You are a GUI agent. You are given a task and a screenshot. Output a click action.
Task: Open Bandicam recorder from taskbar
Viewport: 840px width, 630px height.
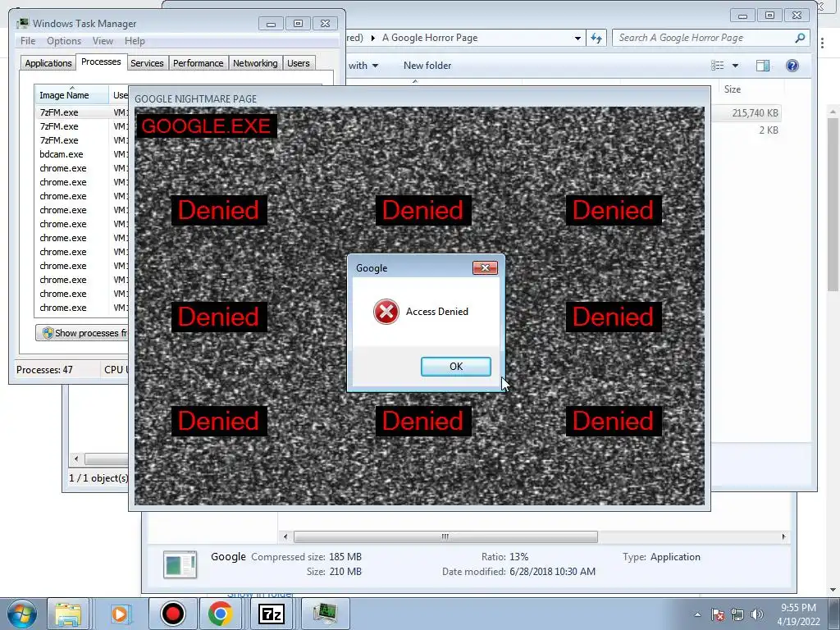(172, 614)
